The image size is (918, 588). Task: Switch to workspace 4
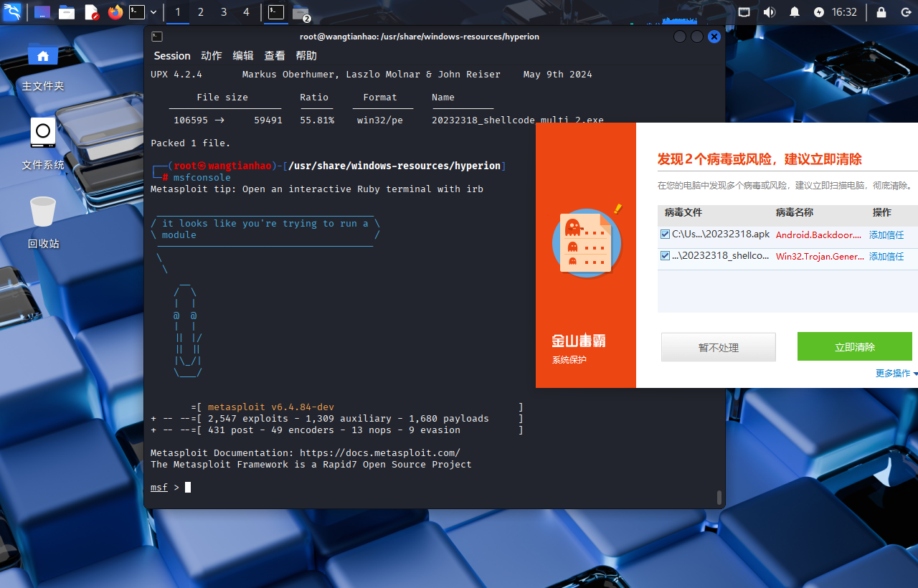pyautogui.click(x=247, y=12)
